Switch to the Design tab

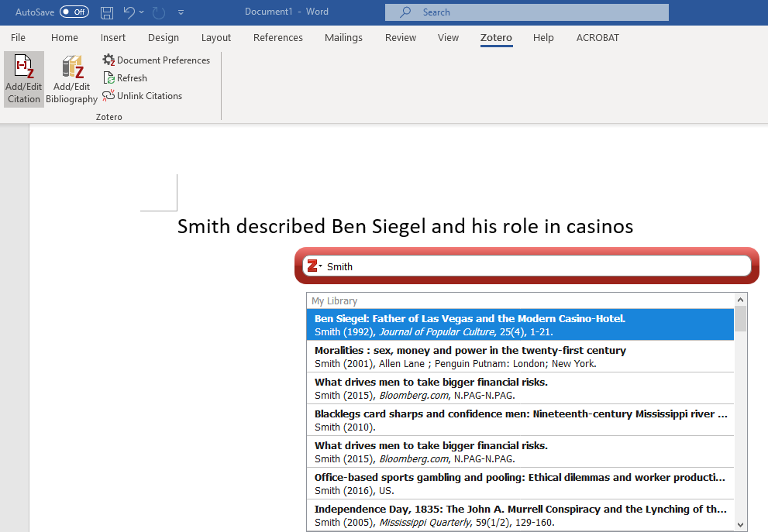[164, 38]
